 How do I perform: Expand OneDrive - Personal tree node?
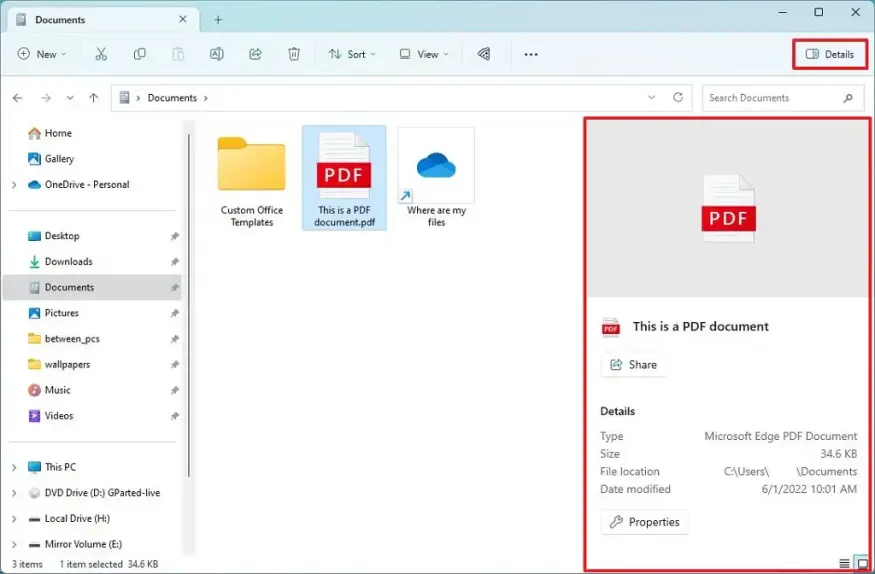coord(14,185)
